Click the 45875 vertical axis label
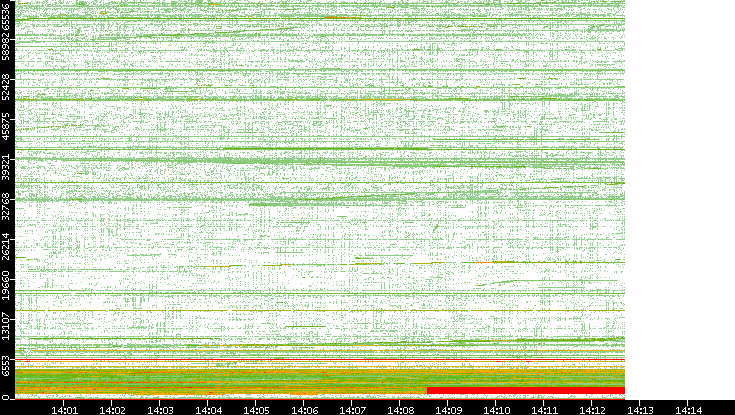Screen dimensions: 735x415 pyautogui.click(x=6, y=127)
